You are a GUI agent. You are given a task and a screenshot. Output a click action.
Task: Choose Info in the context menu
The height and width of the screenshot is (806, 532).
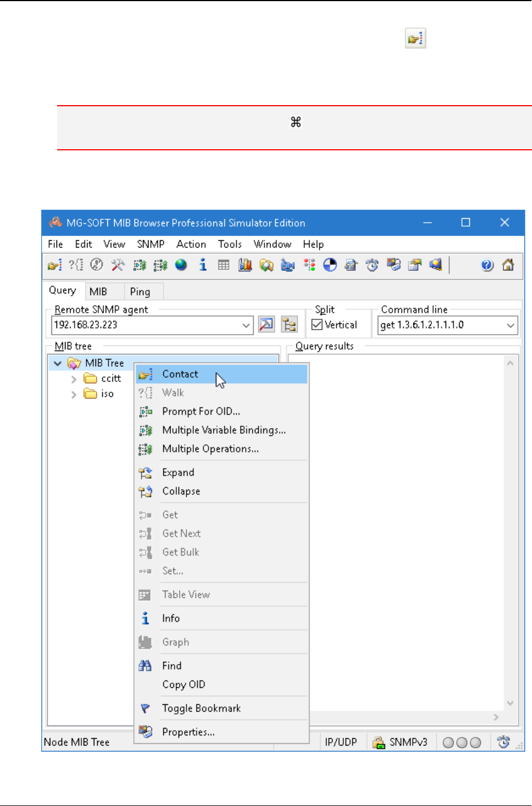point(221,618)
